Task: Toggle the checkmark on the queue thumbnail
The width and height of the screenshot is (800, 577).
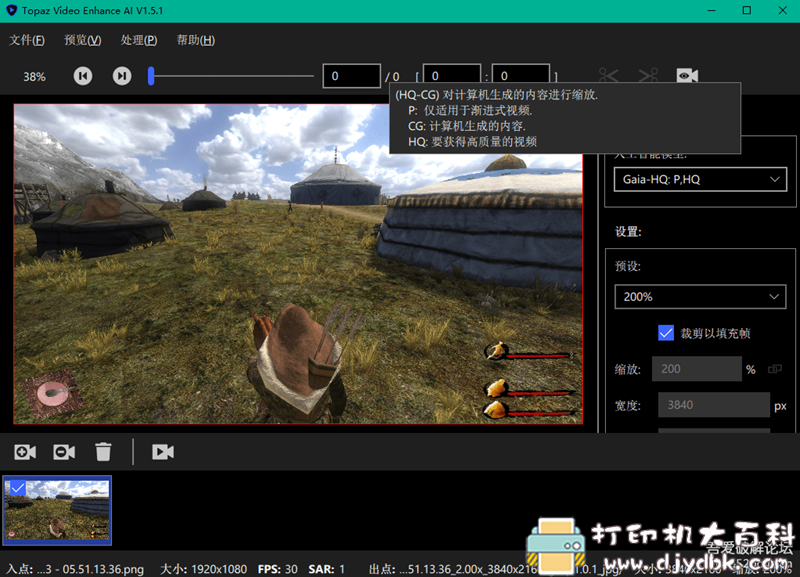Action: coord(18,488)
